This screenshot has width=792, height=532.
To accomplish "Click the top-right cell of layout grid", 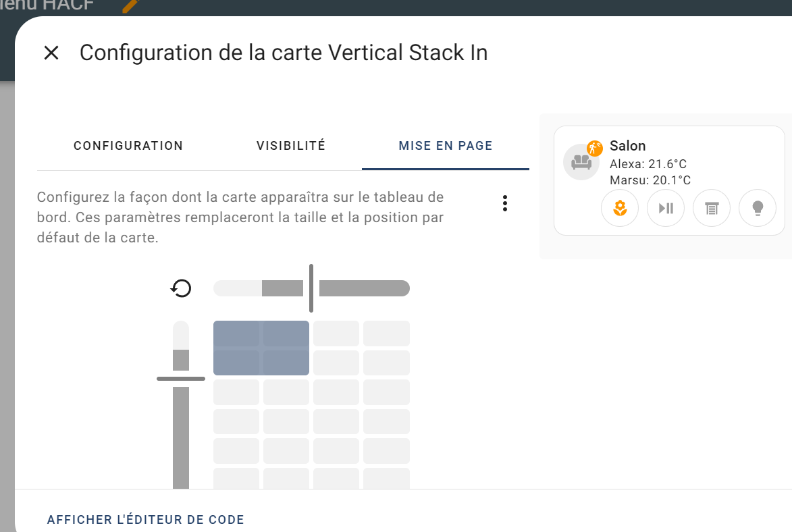I will (386, 334).
